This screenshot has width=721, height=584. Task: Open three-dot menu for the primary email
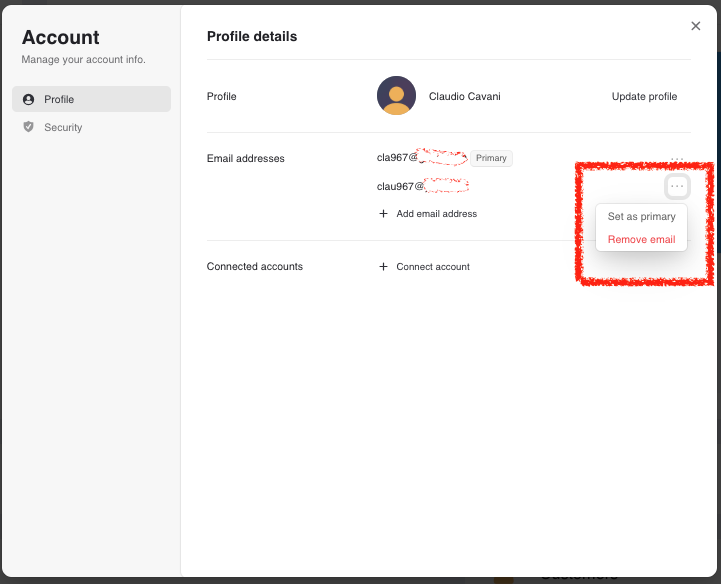coord(677,159)
